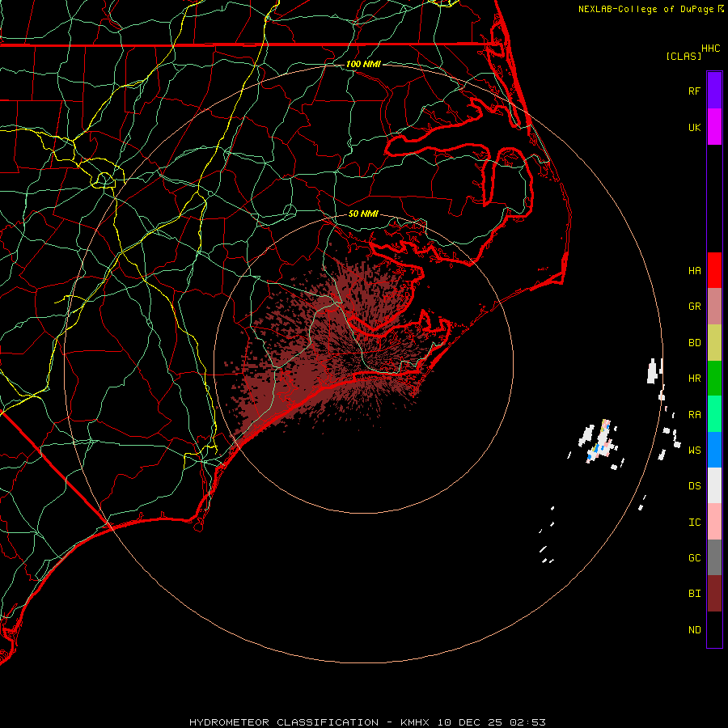
Task: Click the BI legend label
Action: (694, 594)
